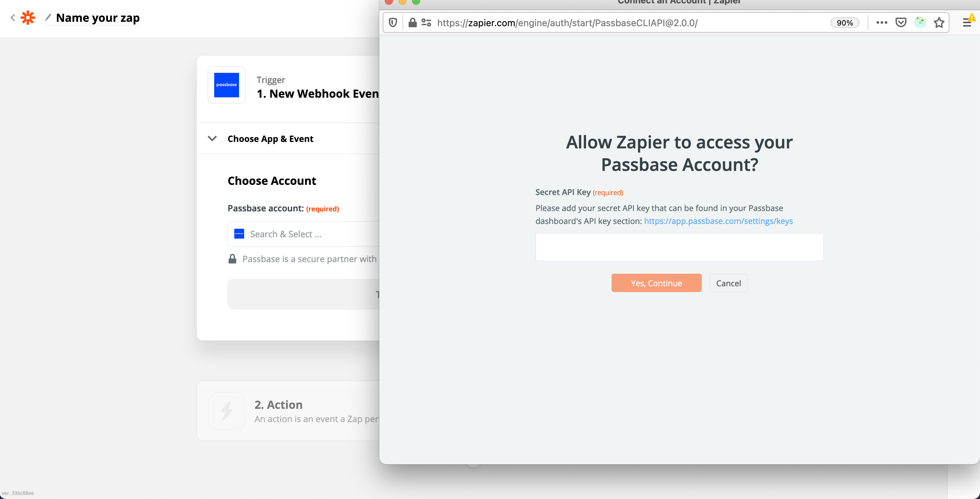Screen dimensions: 980x499
Task: Open the app.passbase.com/settings/keys link
Action: (x=718, y=221)
